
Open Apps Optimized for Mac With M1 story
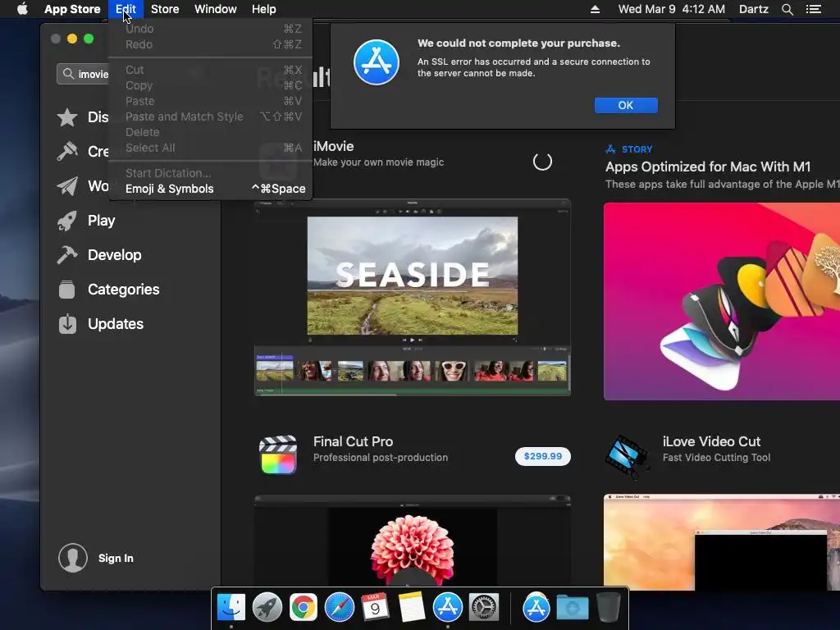pos(708,167)
